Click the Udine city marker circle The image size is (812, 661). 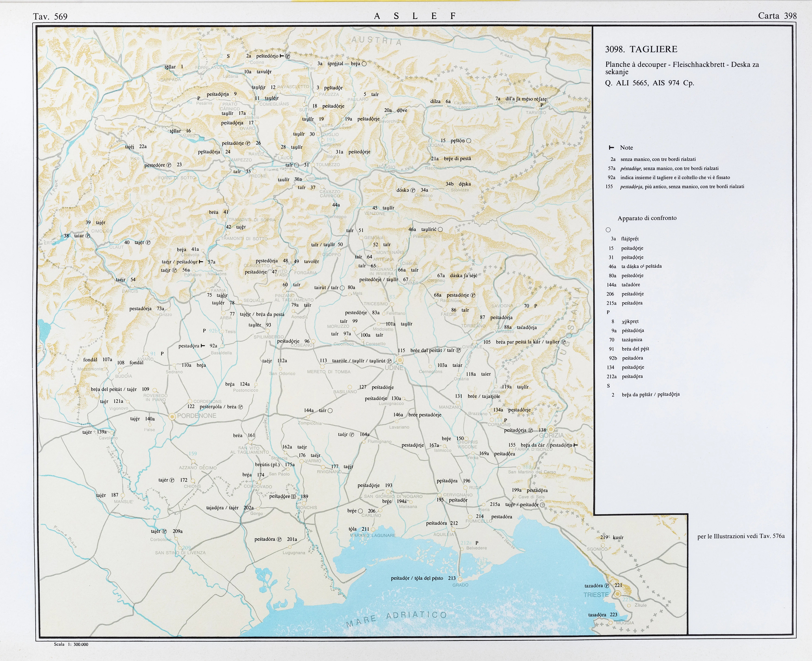coord(400,360)
